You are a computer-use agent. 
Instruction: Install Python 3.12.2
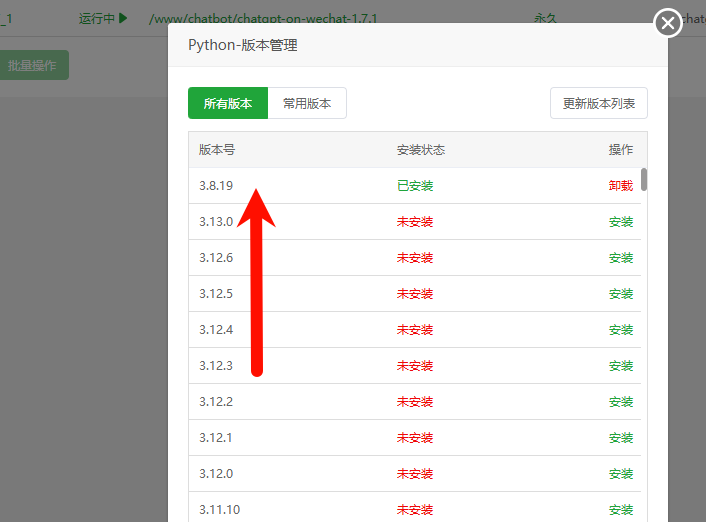click(x=620, y=402)
